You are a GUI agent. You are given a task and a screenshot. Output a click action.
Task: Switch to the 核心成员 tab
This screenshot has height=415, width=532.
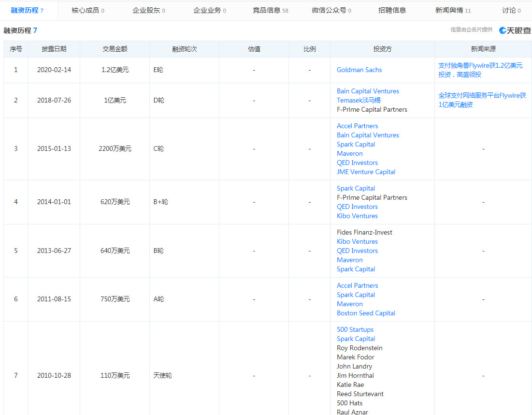click(88, 11)
